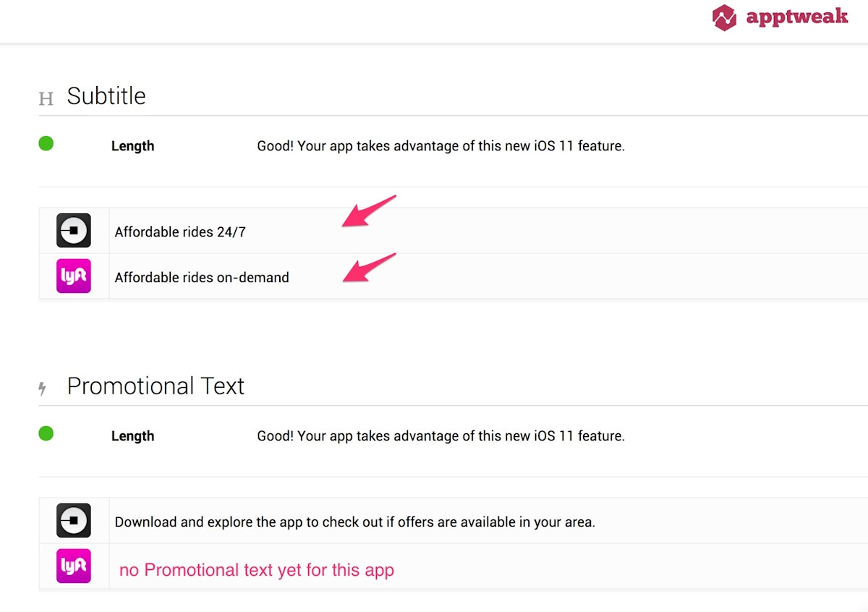The image size is (868, 612).
Task: Click Length label in Promotional Text section
Action: point(132,436)
